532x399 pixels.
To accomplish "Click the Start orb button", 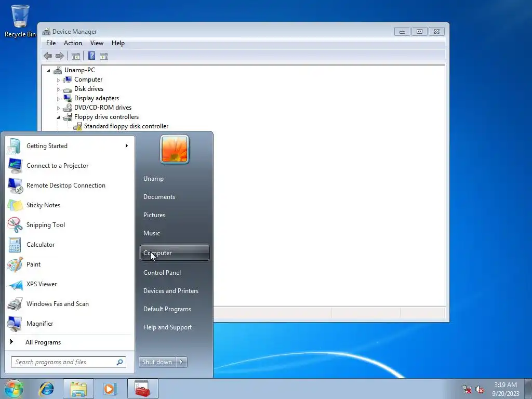I will 14,389.
